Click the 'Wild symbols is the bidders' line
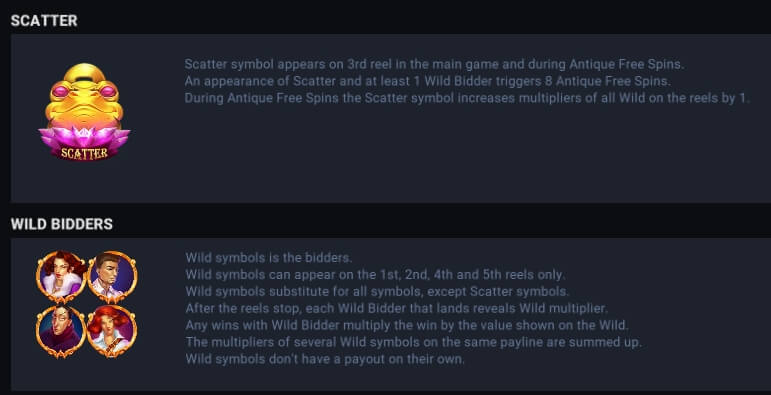Image resolution: width=771 pixels, height=395 pixels. 269,257
